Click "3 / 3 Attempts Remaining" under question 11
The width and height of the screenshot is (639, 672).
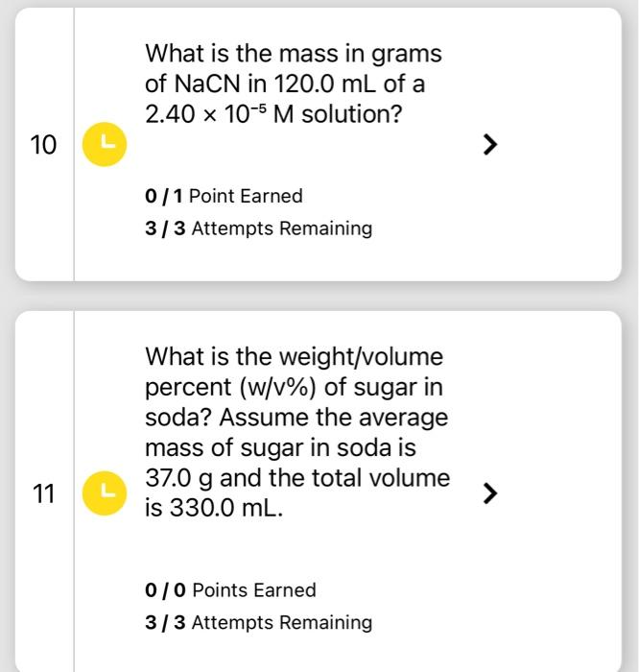(x=259, y=623)
